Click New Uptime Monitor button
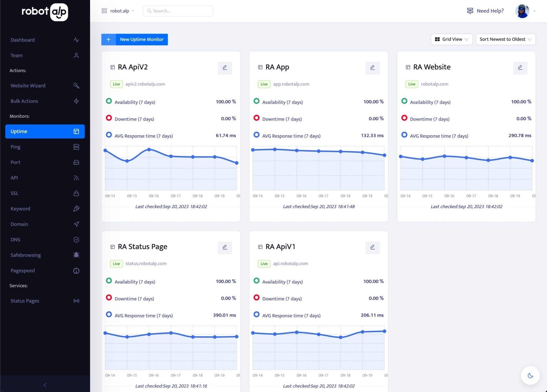 tap(134, 39)
